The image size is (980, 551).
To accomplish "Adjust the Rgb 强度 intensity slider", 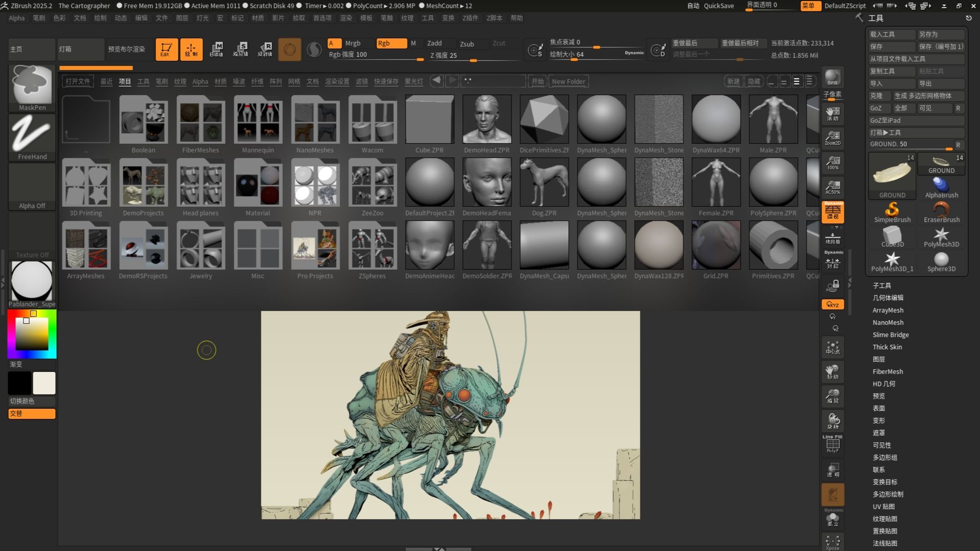I will click(x=376, y=55).
